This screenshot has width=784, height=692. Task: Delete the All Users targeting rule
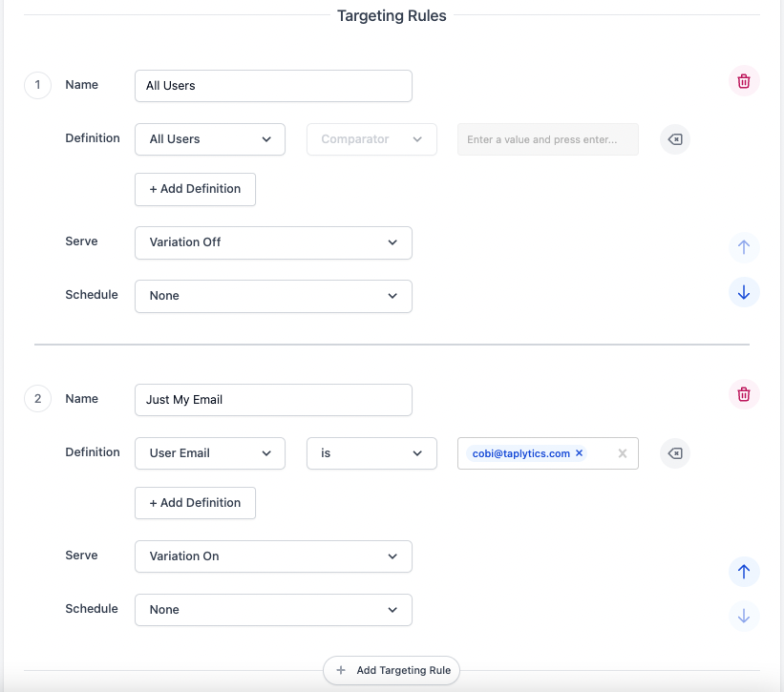744,81
